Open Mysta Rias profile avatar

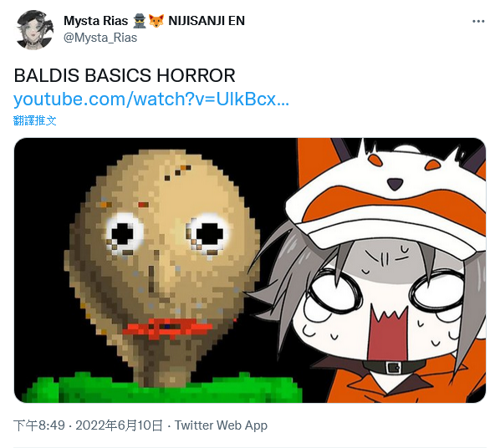coord(34,29)
